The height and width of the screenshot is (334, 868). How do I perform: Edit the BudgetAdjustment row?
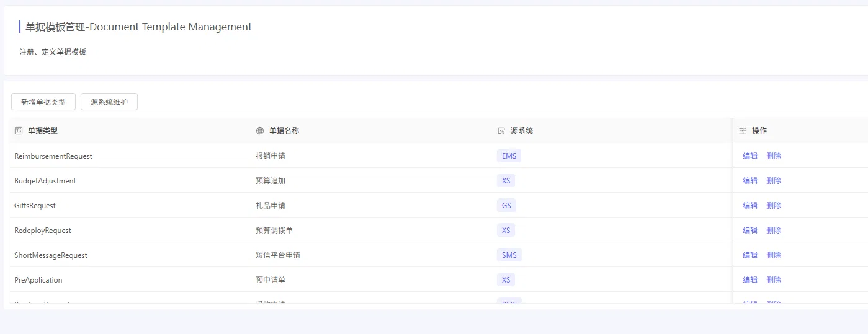tap(750, 181)
